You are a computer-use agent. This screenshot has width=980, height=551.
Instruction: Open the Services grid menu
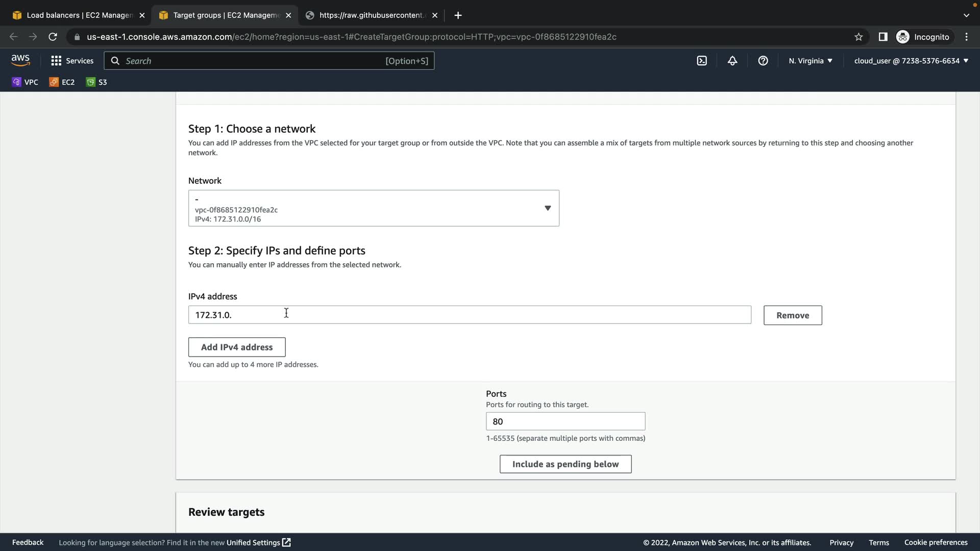pos(72,61)
